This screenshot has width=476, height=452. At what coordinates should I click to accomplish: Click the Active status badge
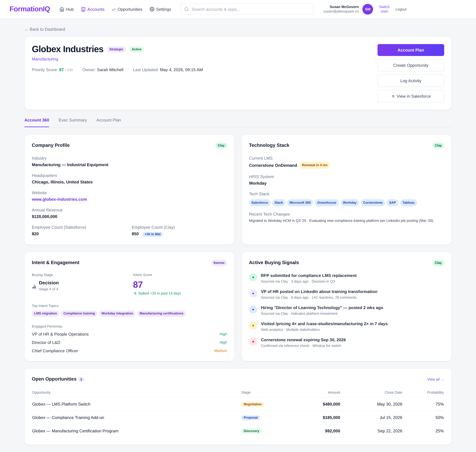coord(137,49)
